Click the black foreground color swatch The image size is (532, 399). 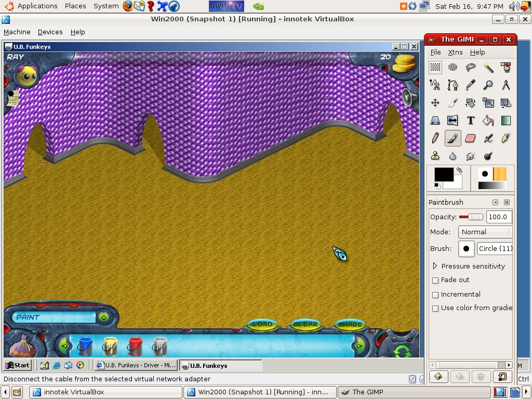pos(444,175)
